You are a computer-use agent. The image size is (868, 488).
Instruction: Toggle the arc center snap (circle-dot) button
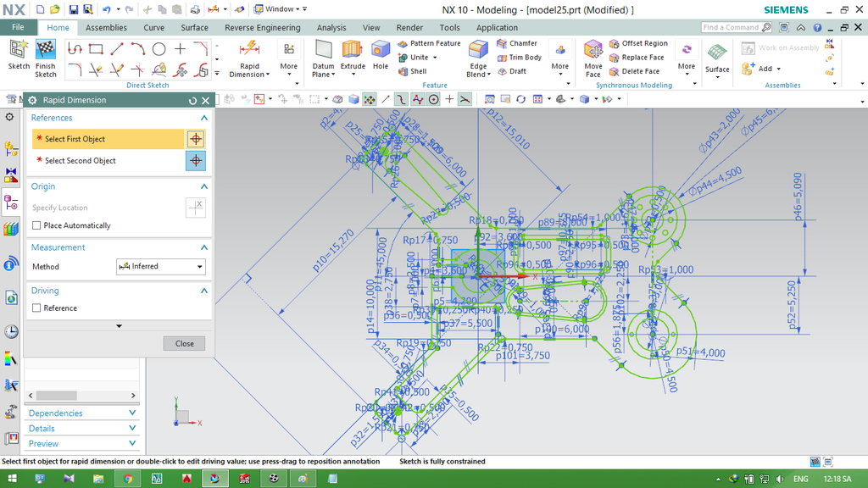pos(434,100)
